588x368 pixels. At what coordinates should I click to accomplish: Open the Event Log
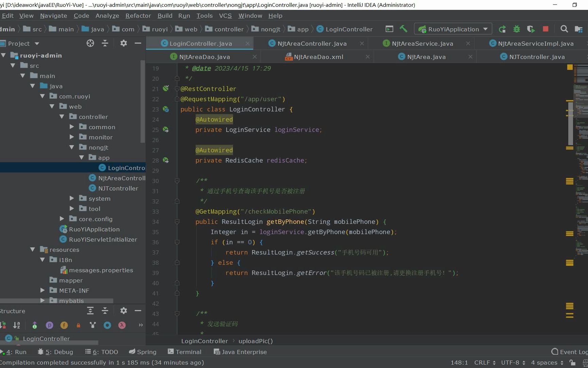570,352
